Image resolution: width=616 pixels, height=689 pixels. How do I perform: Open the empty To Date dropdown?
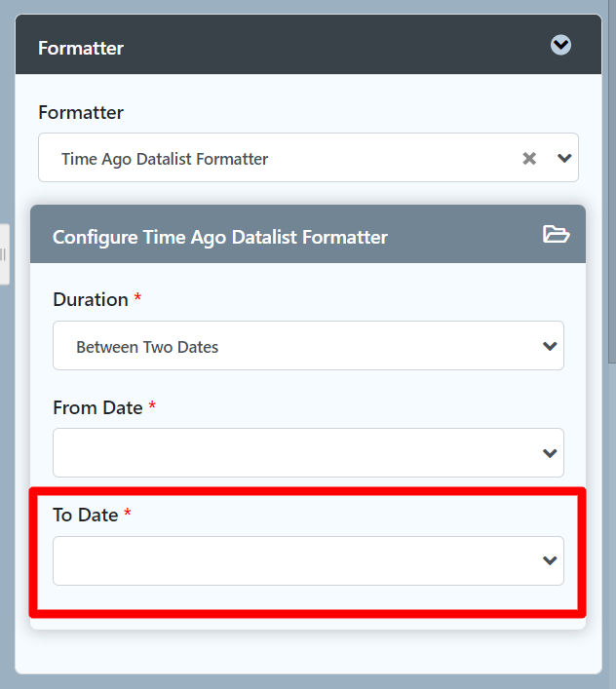click(x=292, y=560)
